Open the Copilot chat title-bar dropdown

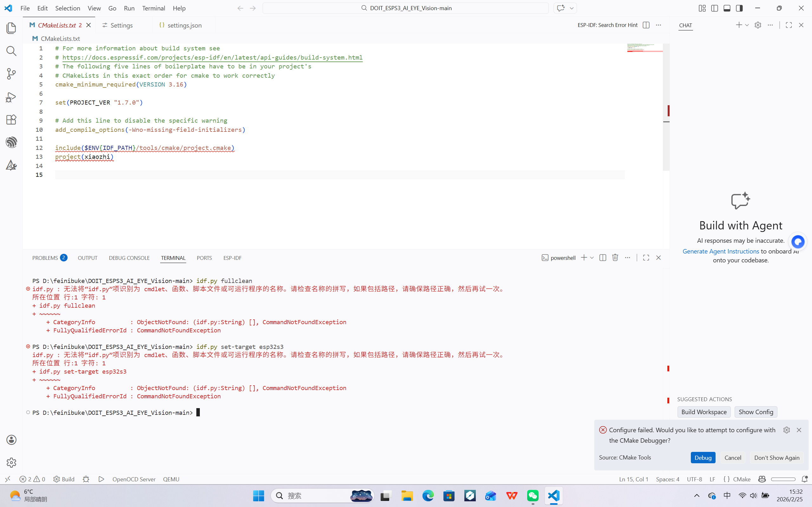pos(572,8)
